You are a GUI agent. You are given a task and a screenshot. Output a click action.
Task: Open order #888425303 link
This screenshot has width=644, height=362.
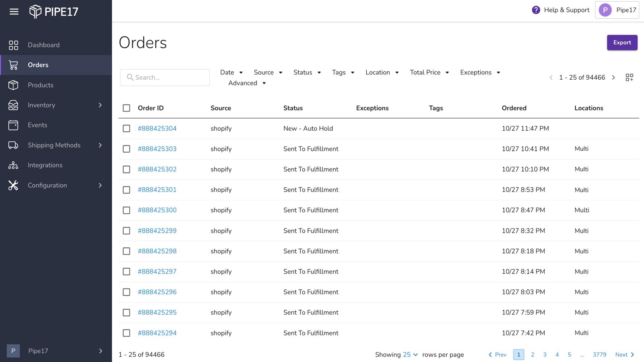click(157, 149)
